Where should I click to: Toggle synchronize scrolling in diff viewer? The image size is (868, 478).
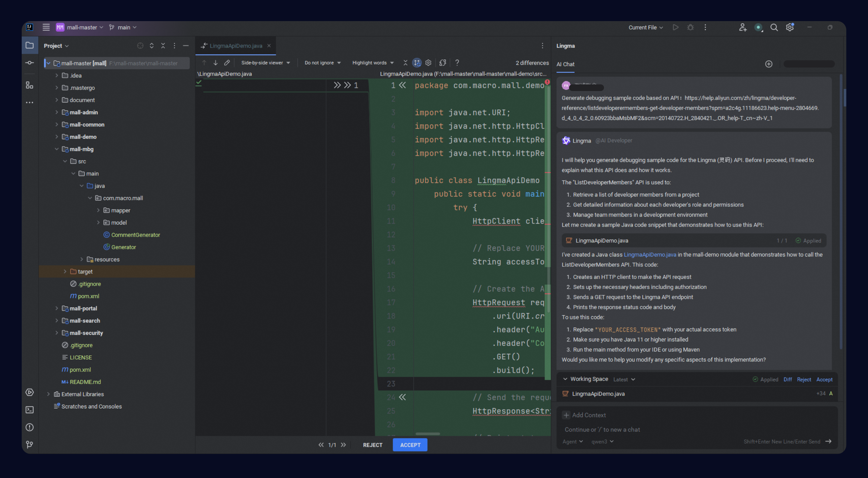point(417,63)
